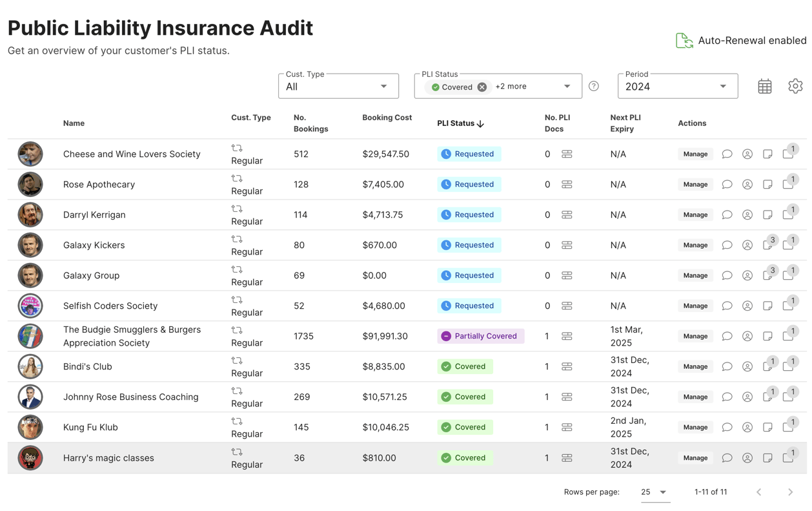The height and width of the screenshot is (511, 812).
Task: Click the payment card icon beside Bindi's Club docs
Action: tap(567, 366)
